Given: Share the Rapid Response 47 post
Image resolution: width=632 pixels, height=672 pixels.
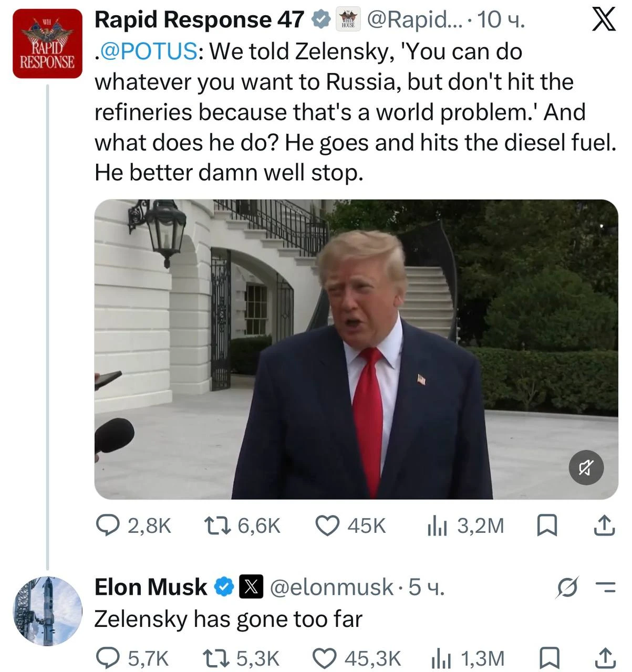Looking at the screenshot, I should (x=604, y=526).
